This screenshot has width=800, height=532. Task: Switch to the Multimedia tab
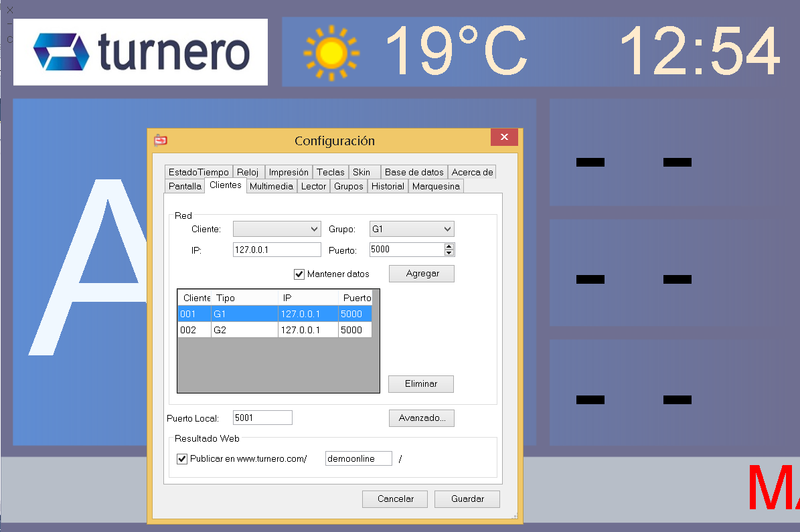pyautogui.click(x=271, y=187)
